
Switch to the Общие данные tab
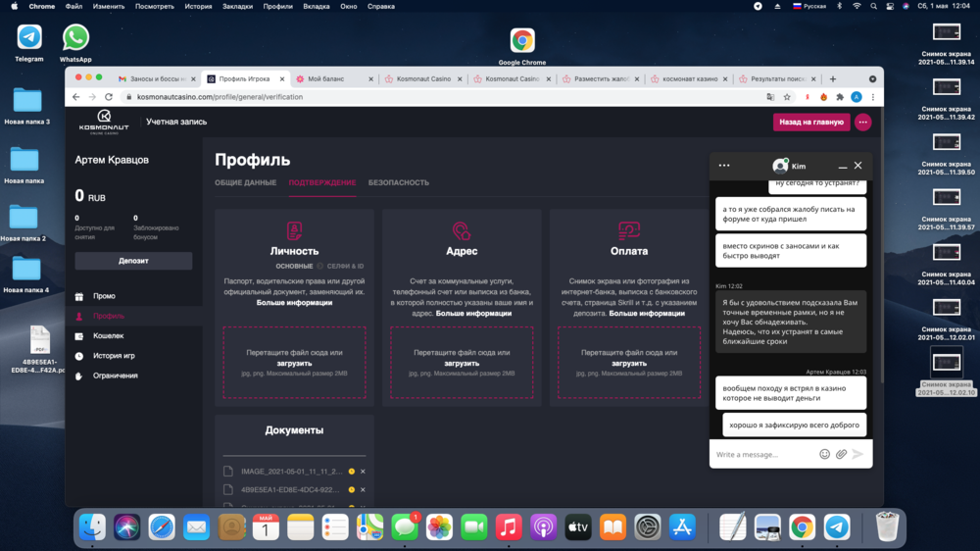click(245, 182)
